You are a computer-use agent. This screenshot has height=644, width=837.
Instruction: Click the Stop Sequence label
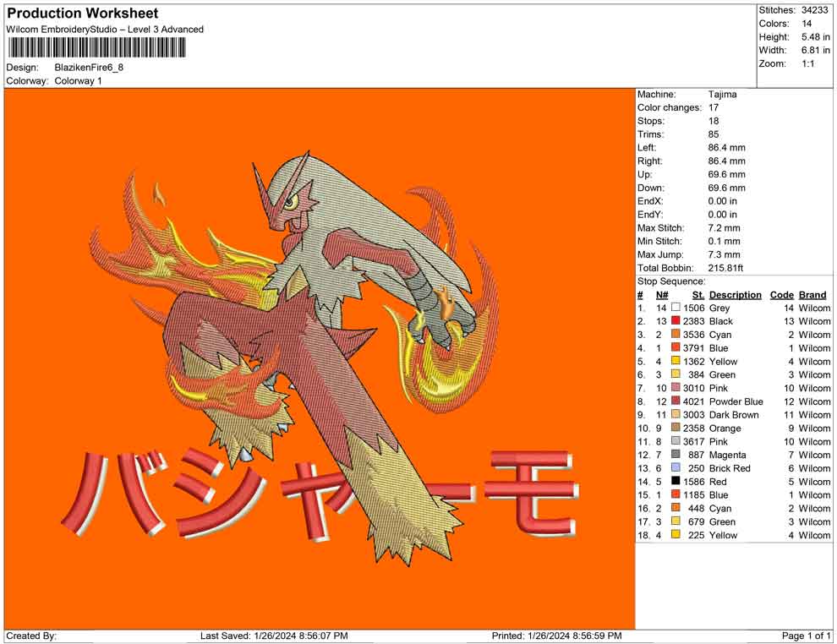coord(671,281)
